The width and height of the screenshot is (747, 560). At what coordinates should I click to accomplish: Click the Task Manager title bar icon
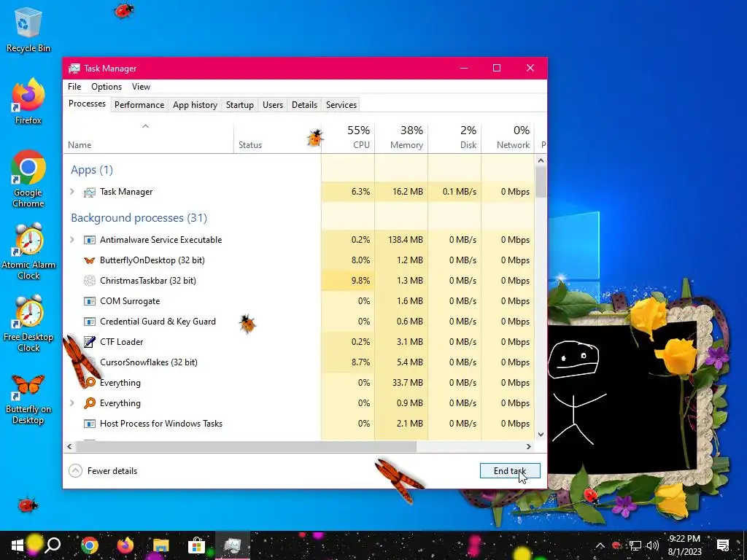pos(74,68)
